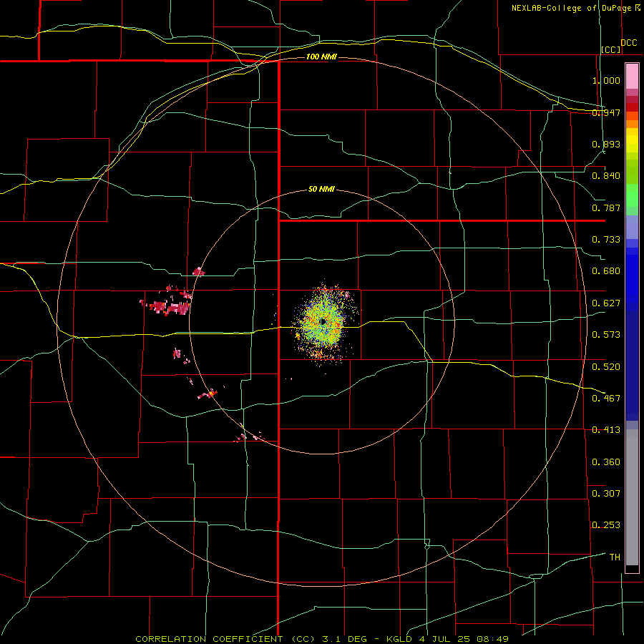The width and height of the screenshot is (644, 644).
Task: Click the 0.253 scale value
Action: point(606,525)
